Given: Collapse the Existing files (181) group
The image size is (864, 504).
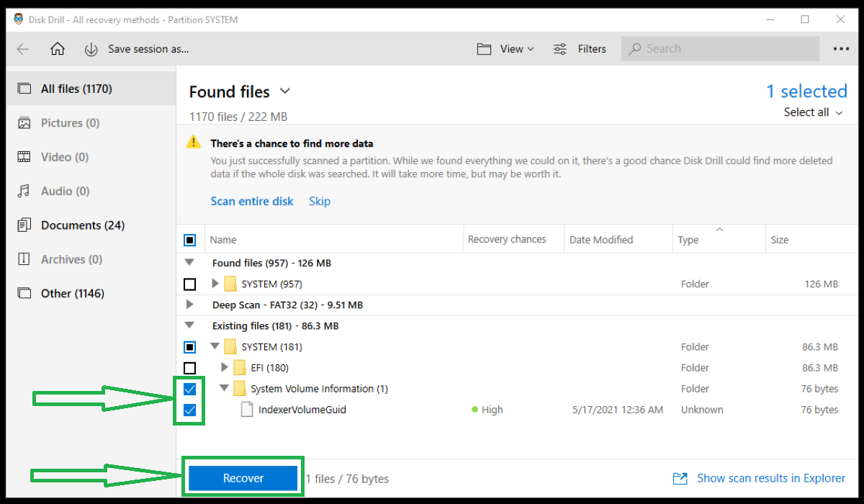Looking at the screenshot, I should coord(190,326).
